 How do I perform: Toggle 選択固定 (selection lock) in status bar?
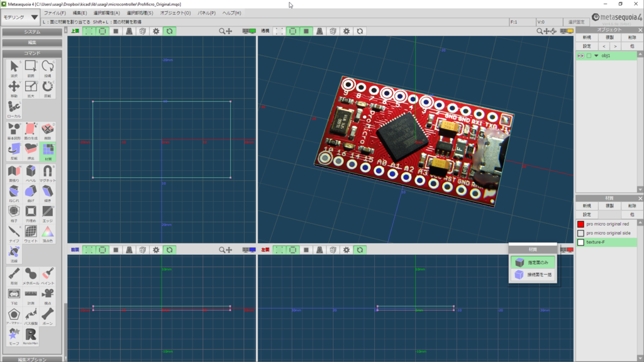(576, 22)
